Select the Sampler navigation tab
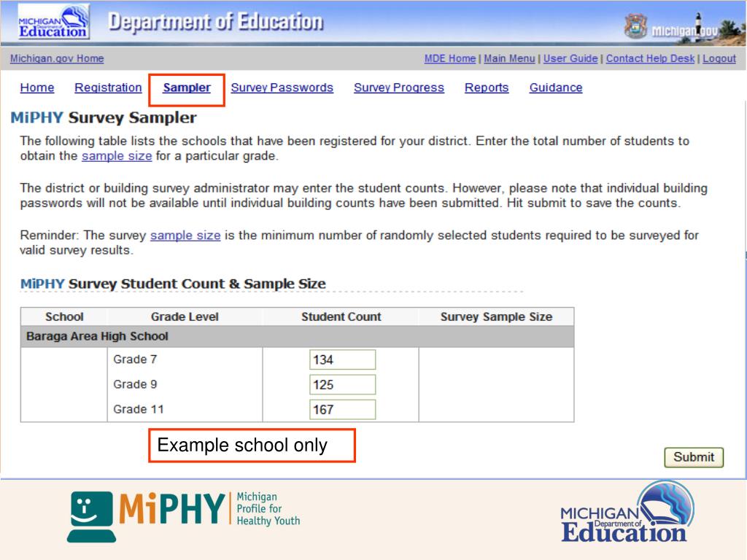This screenshot has height=560, width=747. tap(186, 87)
